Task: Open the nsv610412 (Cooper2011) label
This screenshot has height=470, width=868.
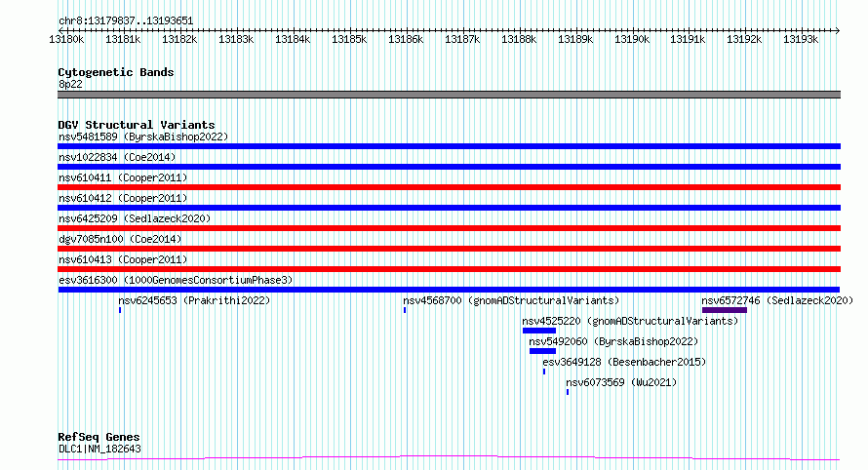Action: (123, 198)
